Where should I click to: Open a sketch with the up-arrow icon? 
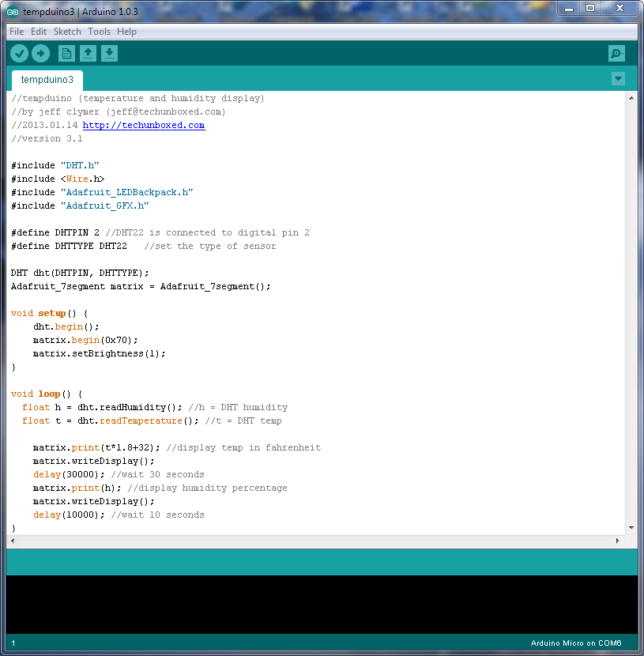point(88,54)
